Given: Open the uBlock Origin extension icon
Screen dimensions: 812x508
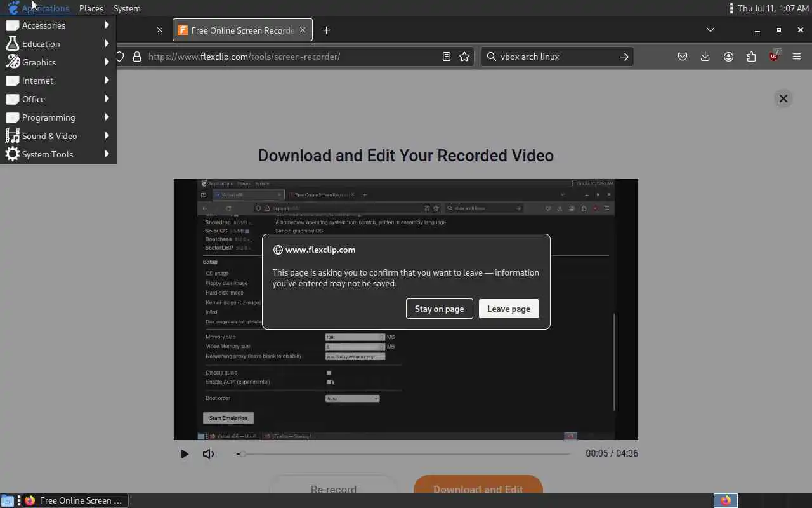Looking at the screenshot, I should [774, 57].
